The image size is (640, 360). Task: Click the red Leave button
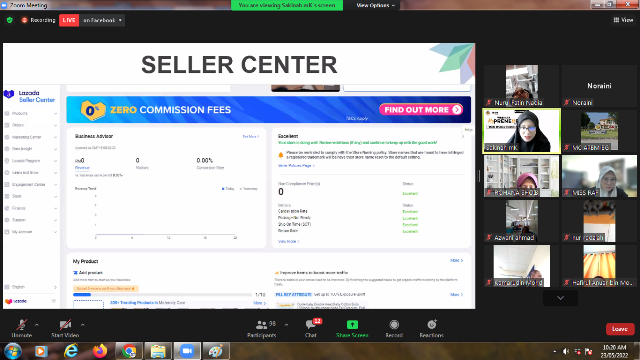pyautogui.click(x=620, y=329)
